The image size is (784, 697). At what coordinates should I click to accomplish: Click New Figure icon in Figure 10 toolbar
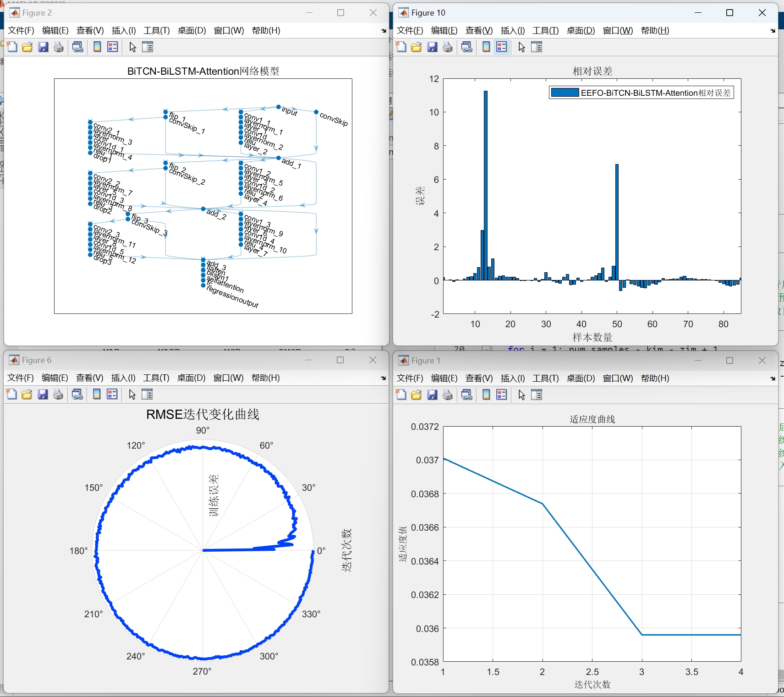click(401, 47)
